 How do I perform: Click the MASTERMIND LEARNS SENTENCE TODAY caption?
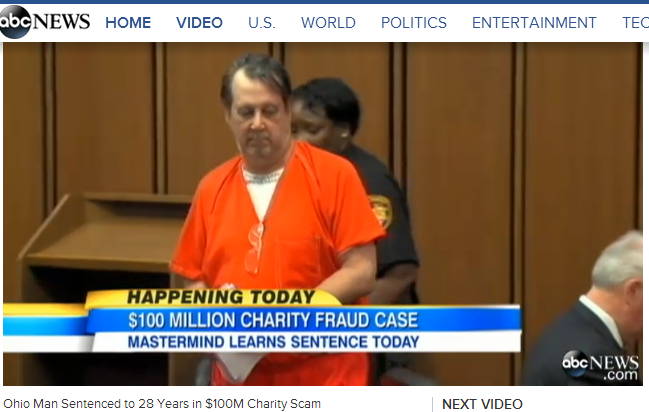tap(273, 342)
